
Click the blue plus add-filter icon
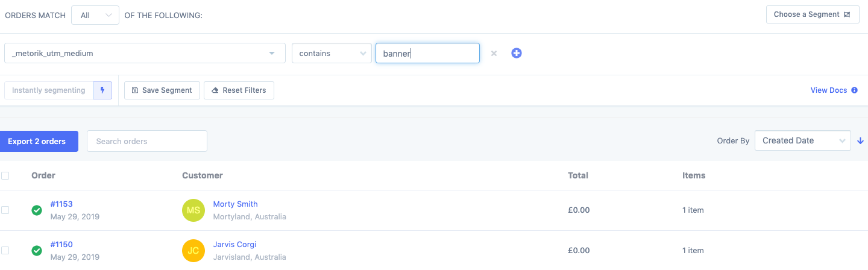click(517, 53)
